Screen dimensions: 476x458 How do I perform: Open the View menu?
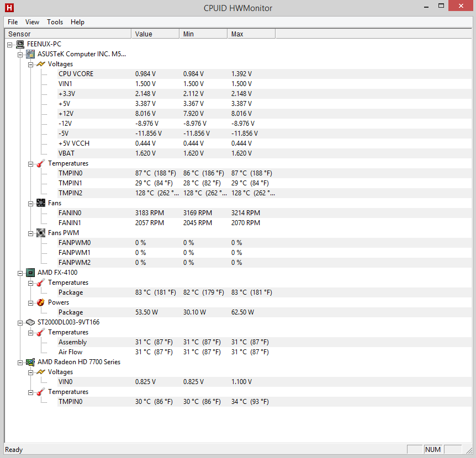(32, 22)
